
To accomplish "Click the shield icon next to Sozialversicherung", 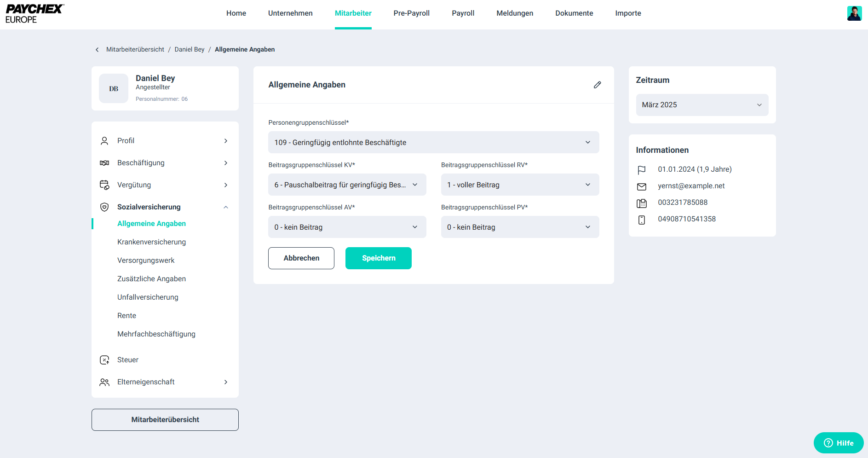I will pos(104,207).
